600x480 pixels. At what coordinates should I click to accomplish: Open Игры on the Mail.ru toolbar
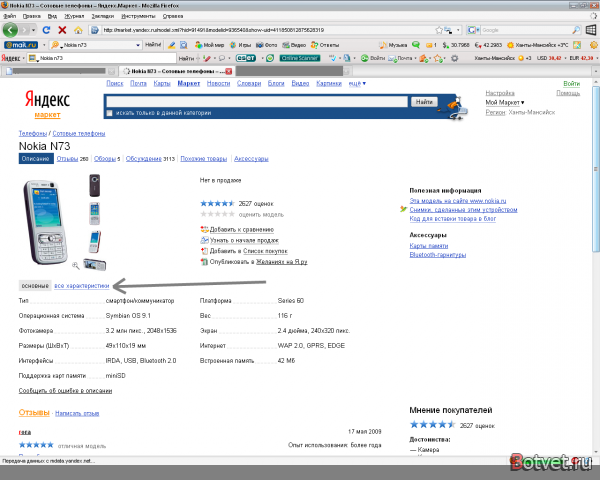(240, 45)
